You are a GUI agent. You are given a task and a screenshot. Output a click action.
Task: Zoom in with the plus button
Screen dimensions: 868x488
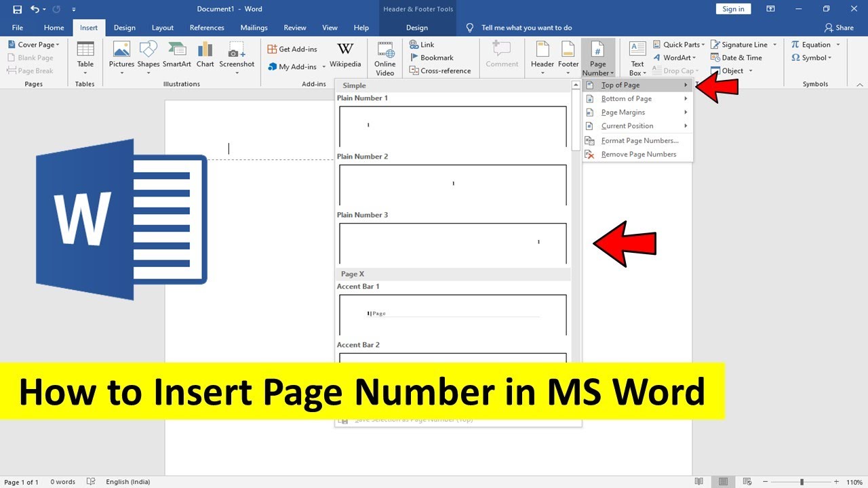click(x=836, y=482)
